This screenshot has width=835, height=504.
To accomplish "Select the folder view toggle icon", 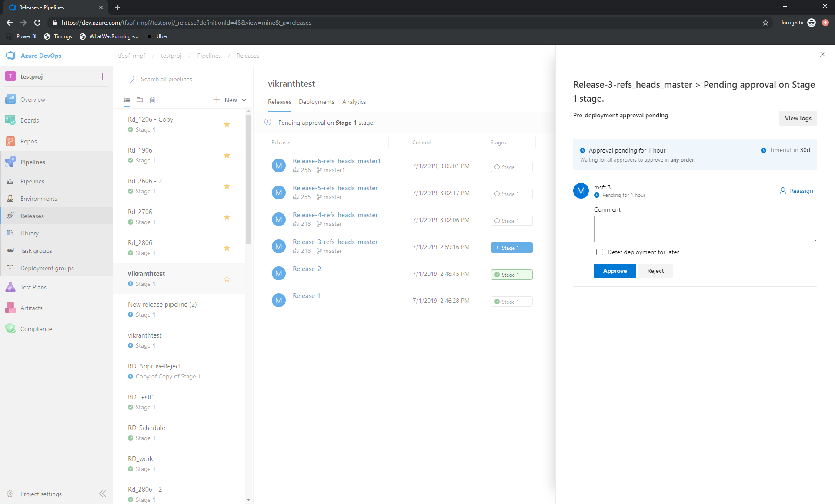I will pos(140,99).
